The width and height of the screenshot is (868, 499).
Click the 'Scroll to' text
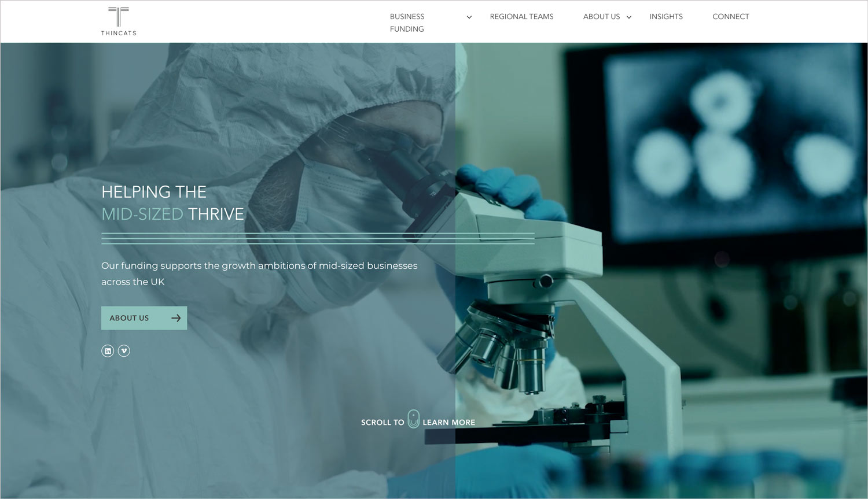(382, 423)
